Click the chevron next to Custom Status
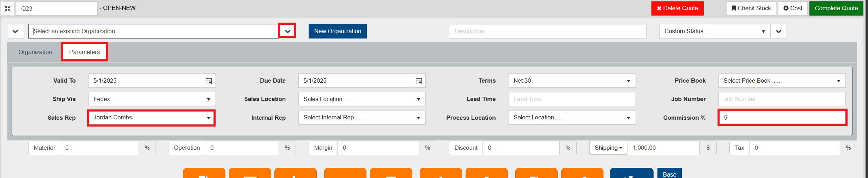Screen dimensions: 868x178 coord(778,31)
